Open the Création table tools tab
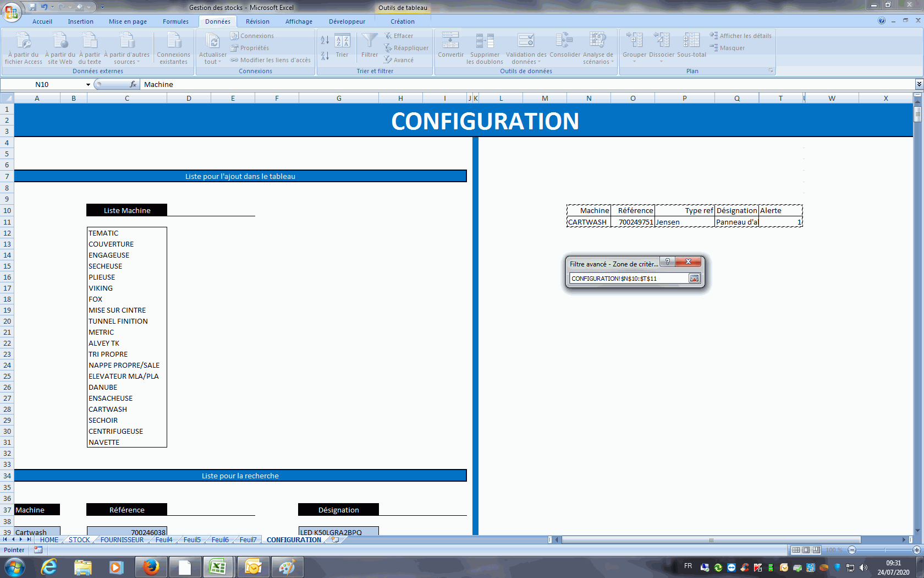 click(403, 21)
